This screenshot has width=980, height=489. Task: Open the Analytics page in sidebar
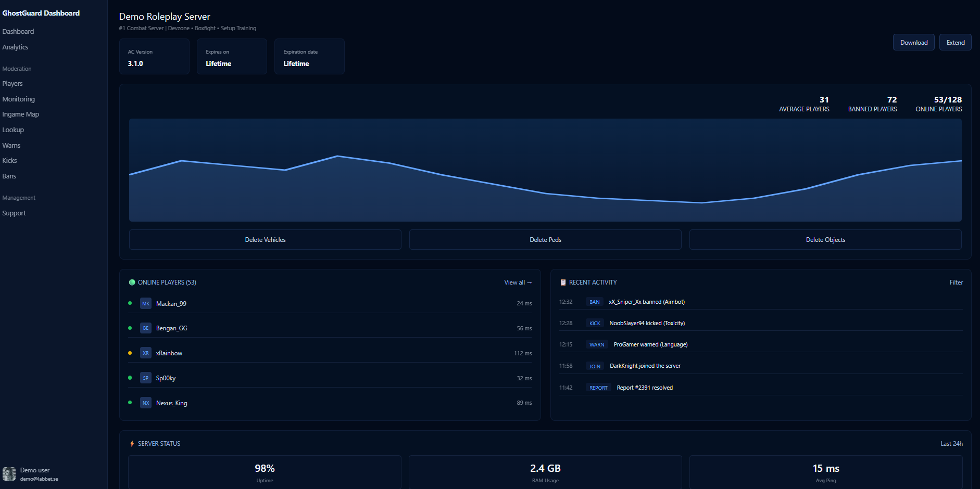[x=15, y=47]
